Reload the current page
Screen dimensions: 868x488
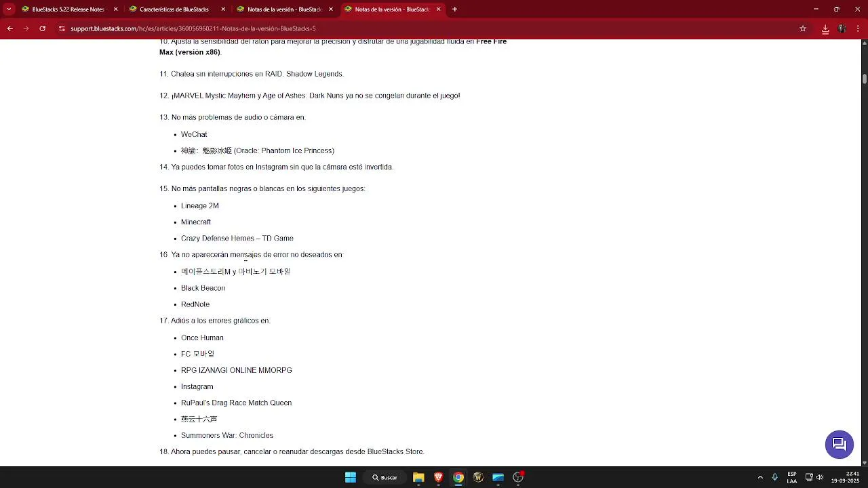coord(42,28)
